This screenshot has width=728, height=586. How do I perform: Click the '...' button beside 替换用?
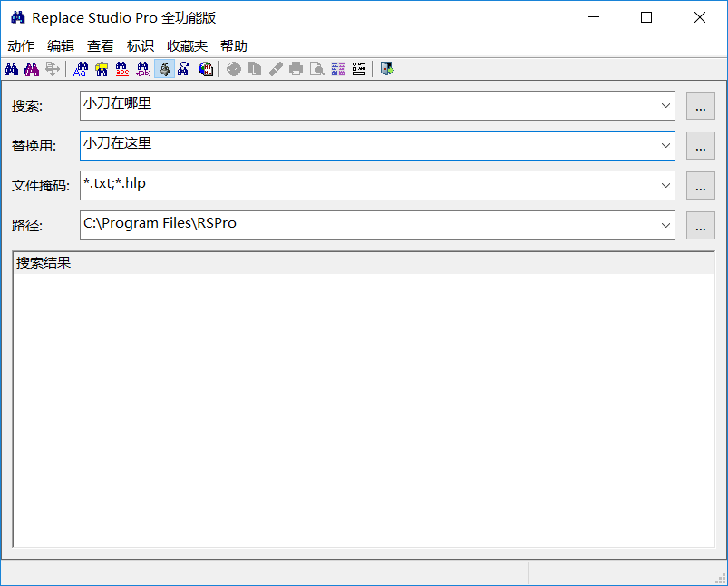tap(700, 146)
